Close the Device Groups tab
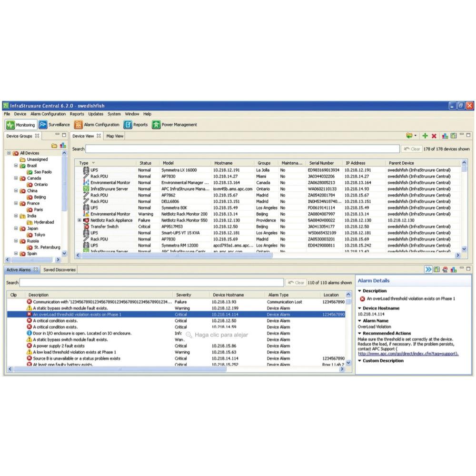Viewport: 476px width, 476px height. (x=37, y=136)
